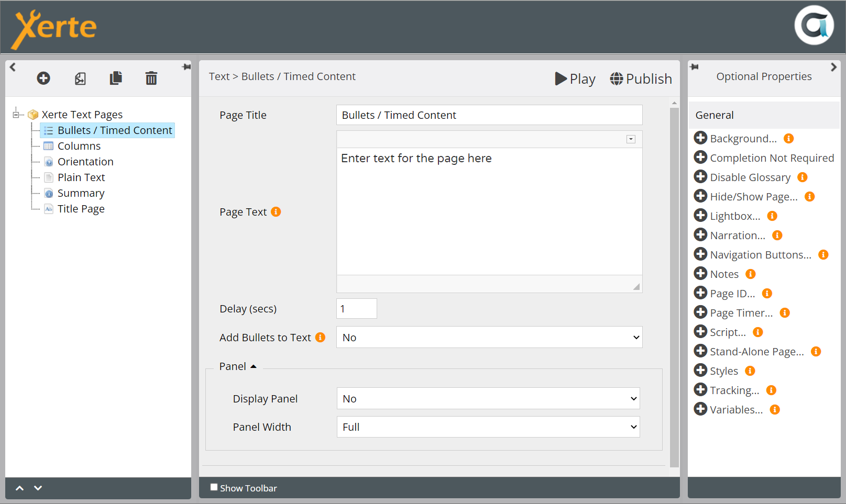Click the Delay (secs) input field

pos(356,309)
